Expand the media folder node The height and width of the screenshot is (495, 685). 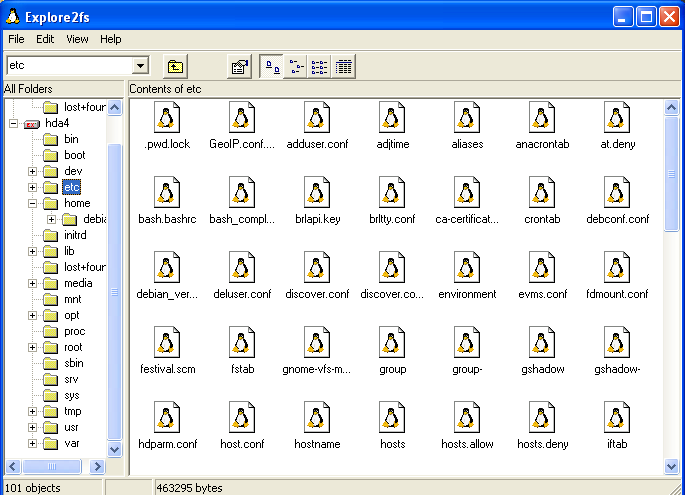click(x=32, y=284)
